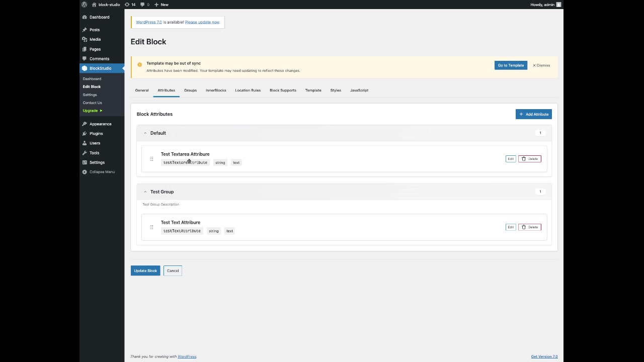This screenshot has height=362, width=644.
Task: Open the Pages sidebar item
Action: click(95, 49)
